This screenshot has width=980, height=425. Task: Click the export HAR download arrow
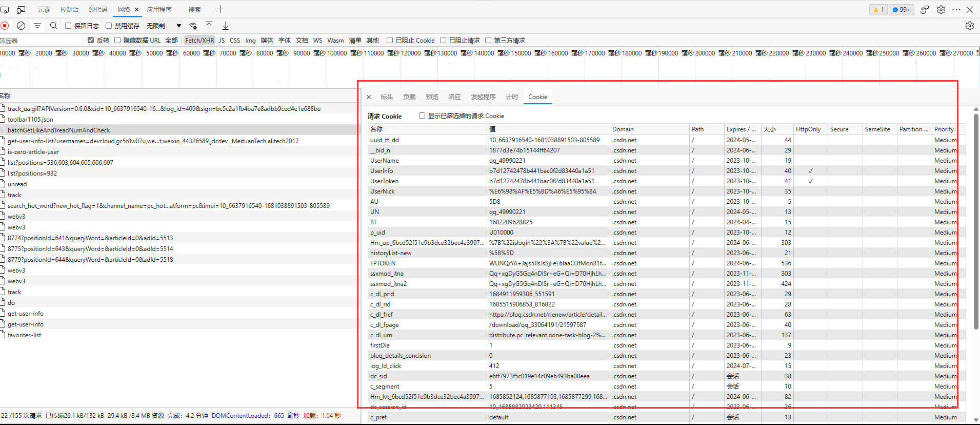click(226, 26)
